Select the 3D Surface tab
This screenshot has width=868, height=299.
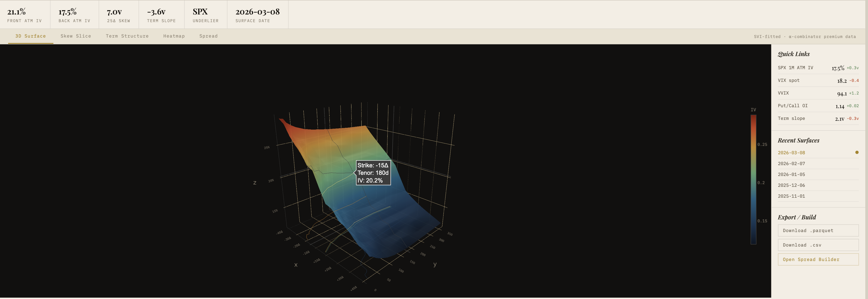point(30,36)
